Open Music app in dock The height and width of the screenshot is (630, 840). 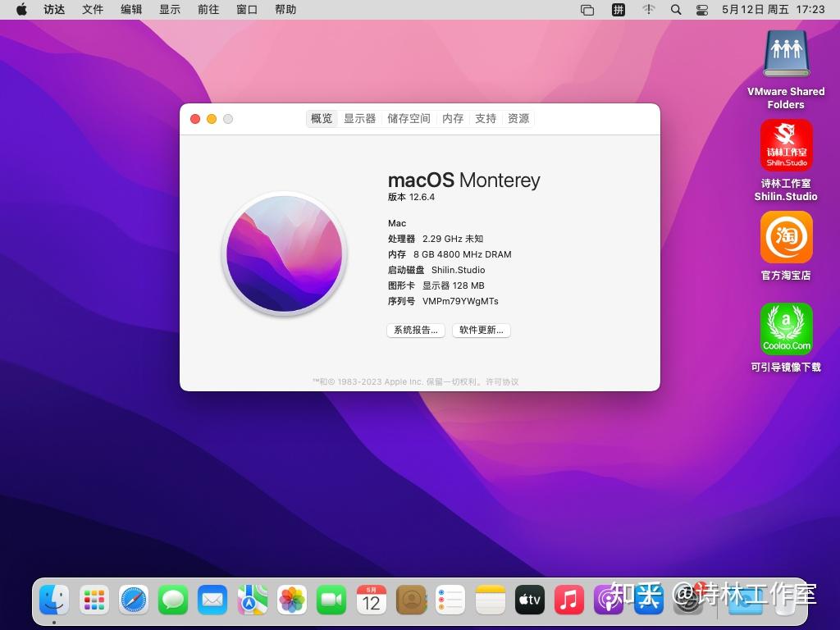(569, 600)
